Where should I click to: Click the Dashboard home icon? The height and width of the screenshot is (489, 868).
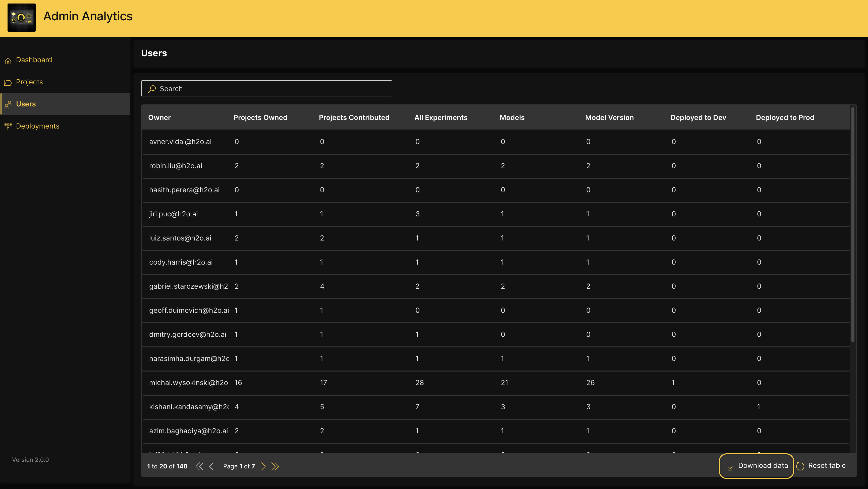coord(8,60)
